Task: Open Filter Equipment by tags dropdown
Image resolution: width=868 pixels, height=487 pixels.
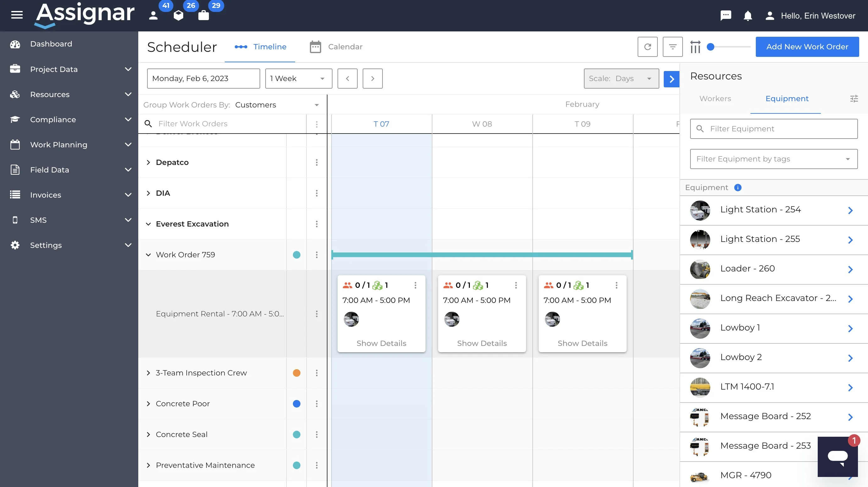Action: (774, 159)
